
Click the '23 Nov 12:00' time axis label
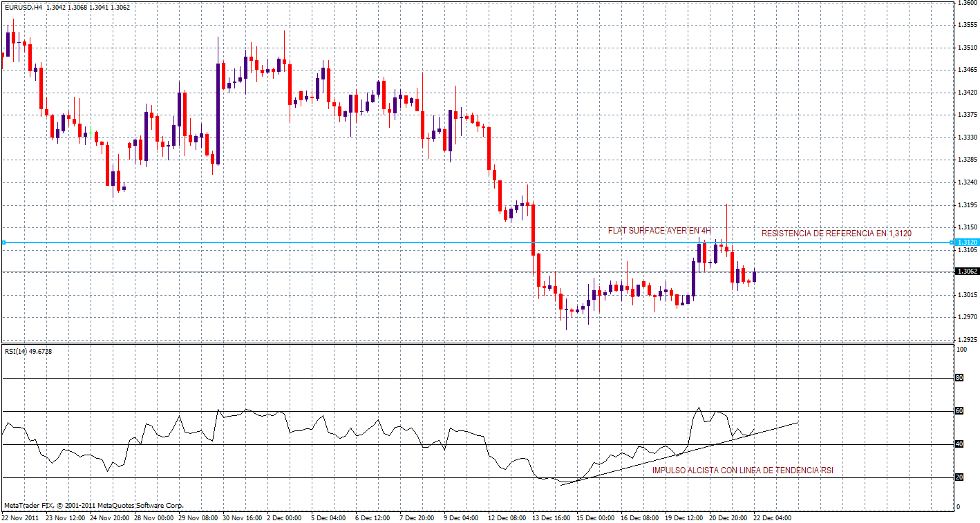click(64, 517)
